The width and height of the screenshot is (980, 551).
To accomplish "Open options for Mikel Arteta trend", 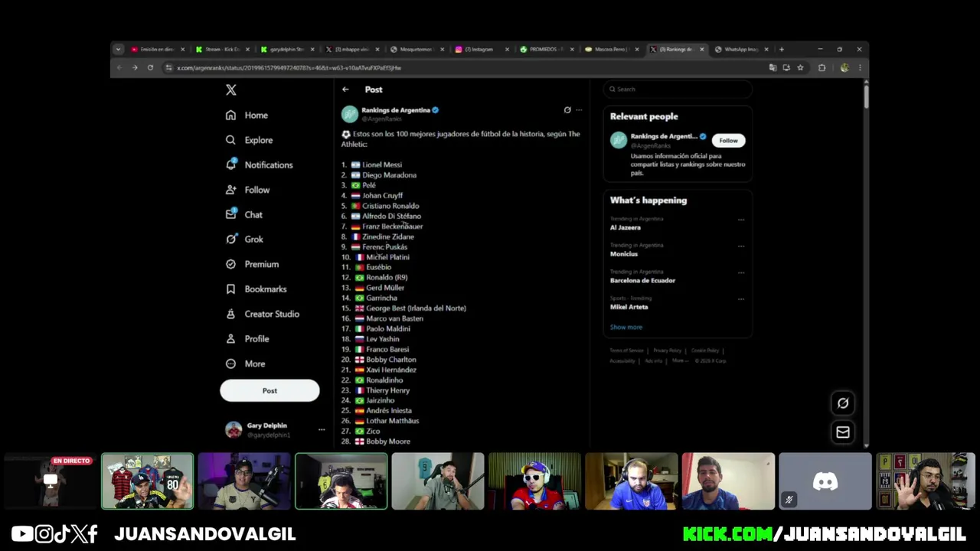I will click(741, 299).
